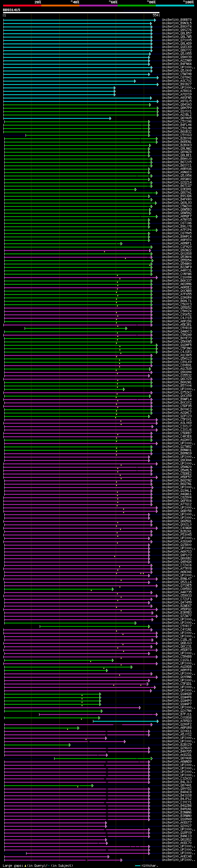This screenshot has height=868, width=197.
Task: Click the UniRef100_Q207N4 hit label
Action: (x=177, y=711)
